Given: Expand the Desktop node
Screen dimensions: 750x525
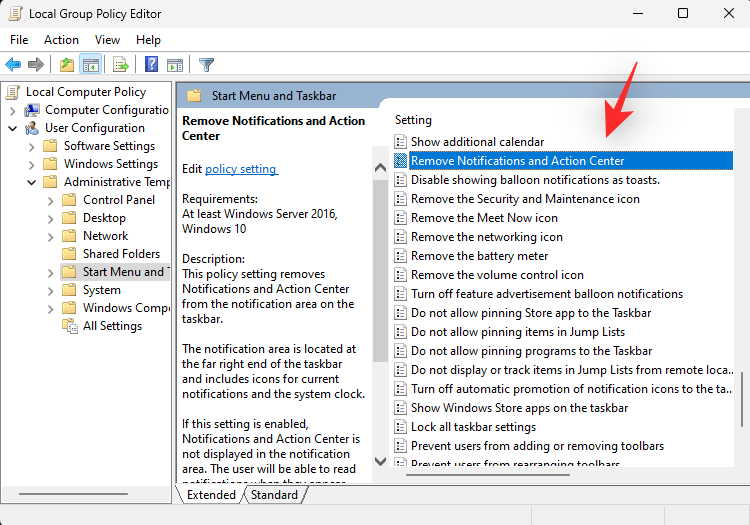Looking at the screenshot, I should tap(51, 219).
